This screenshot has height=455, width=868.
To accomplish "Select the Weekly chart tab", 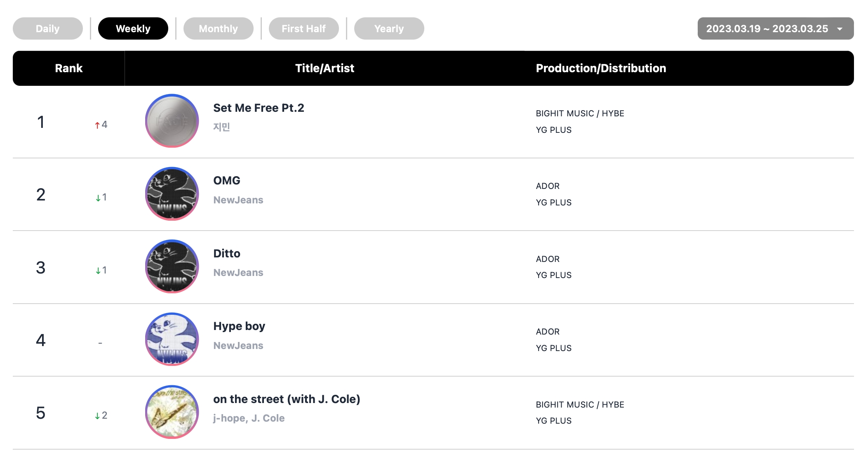I will pyautogui.click(x=133, y=28).
